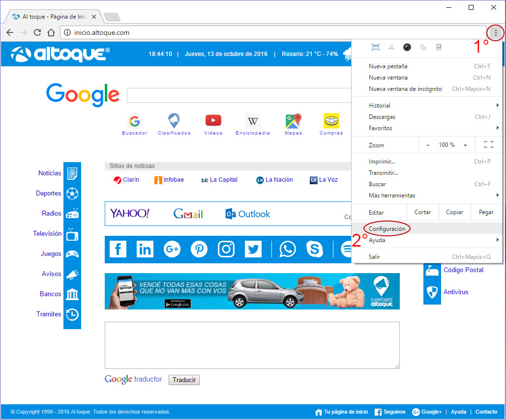This screenshot has width=506, height=420.
Task: Click the Radios sidebar icon
Action: [x=72, y=213]
